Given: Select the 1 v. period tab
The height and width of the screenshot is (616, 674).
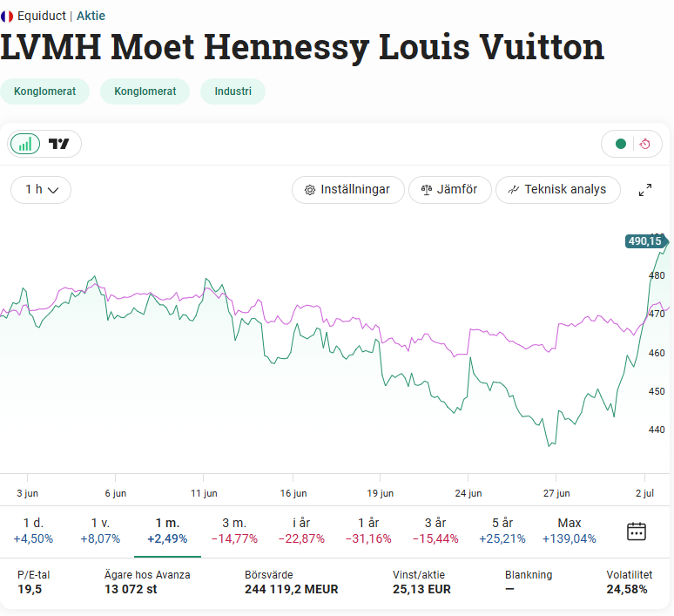Looking at the screenshot, I should point(101,531).
